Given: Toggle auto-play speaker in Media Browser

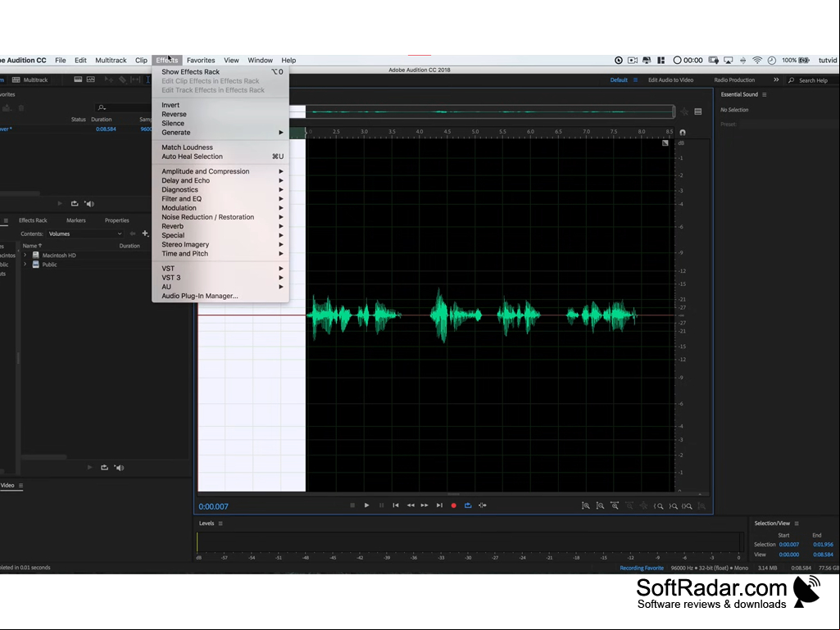Looking at the screenshot, I should [x=120, y=468].
